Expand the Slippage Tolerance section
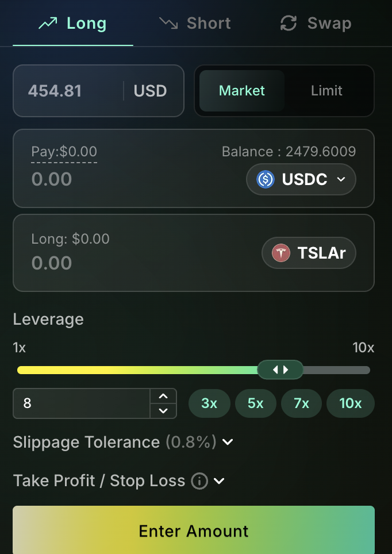The image size is (392, 554). tap(228, 442)
